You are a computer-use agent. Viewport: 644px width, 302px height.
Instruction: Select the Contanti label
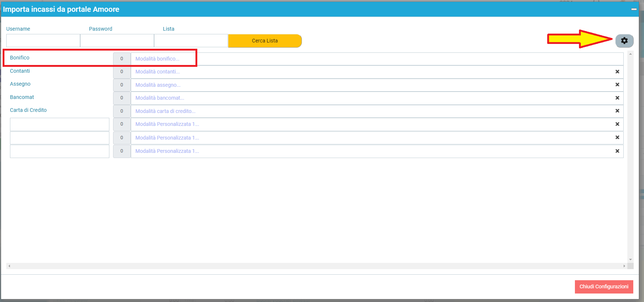tap(20, 71)
